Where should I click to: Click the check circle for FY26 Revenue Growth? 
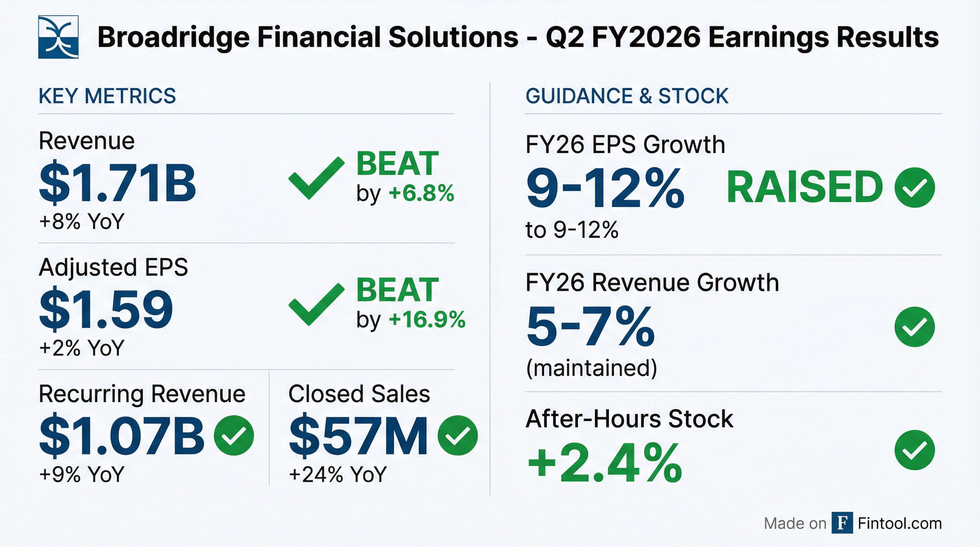coord(914,327)
